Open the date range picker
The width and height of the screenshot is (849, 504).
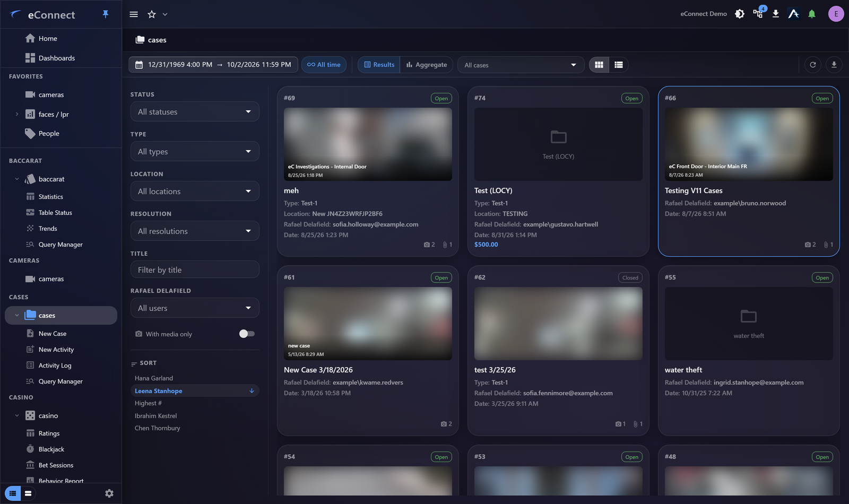(x=213, y=65)
